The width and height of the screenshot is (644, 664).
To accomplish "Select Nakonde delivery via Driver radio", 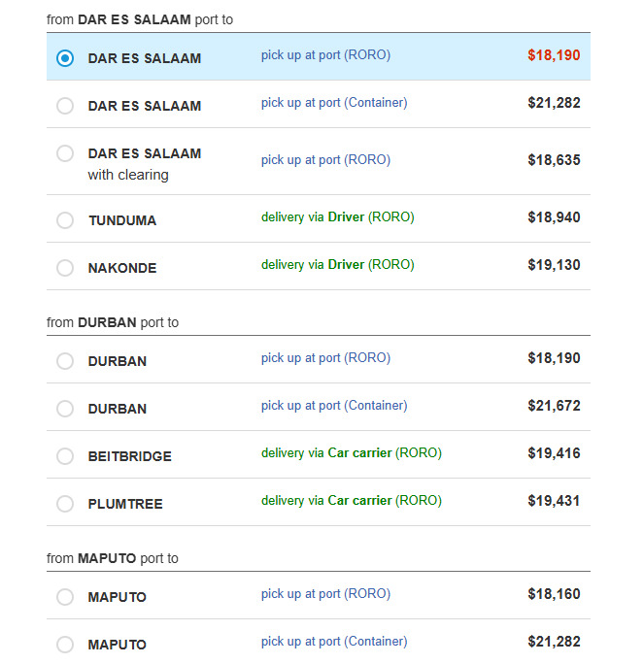I will (65, 268).
